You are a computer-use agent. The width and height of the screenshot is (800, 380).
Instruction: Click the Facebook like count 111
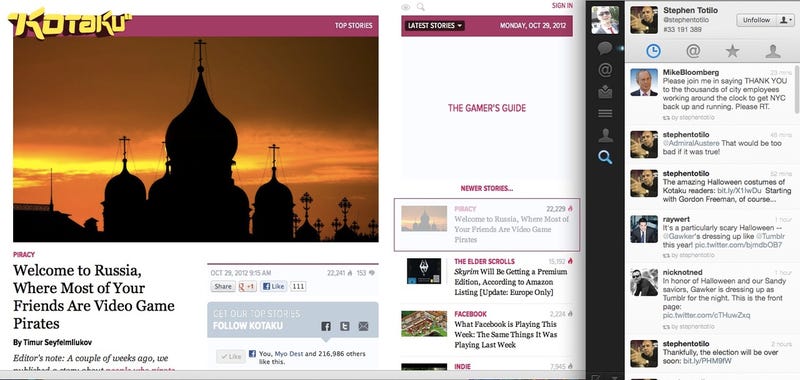[x=298, y=286]
